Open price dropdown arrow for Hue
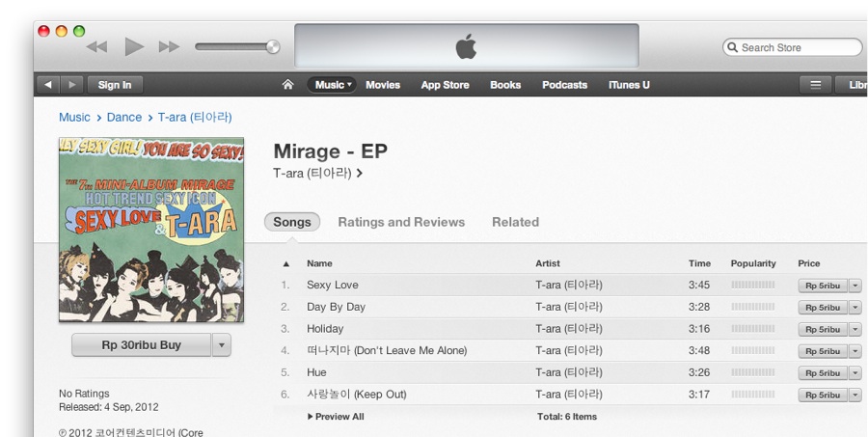 click(x=855, y=373)
